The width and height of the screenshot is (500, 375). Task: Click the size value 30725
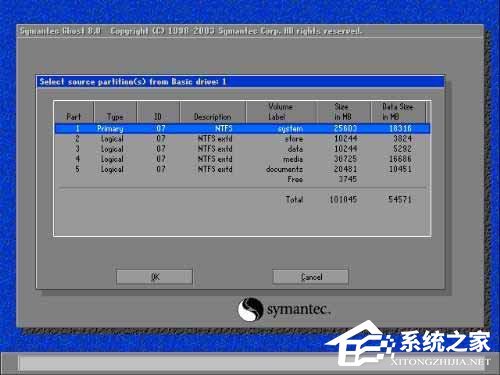[345, 159]
